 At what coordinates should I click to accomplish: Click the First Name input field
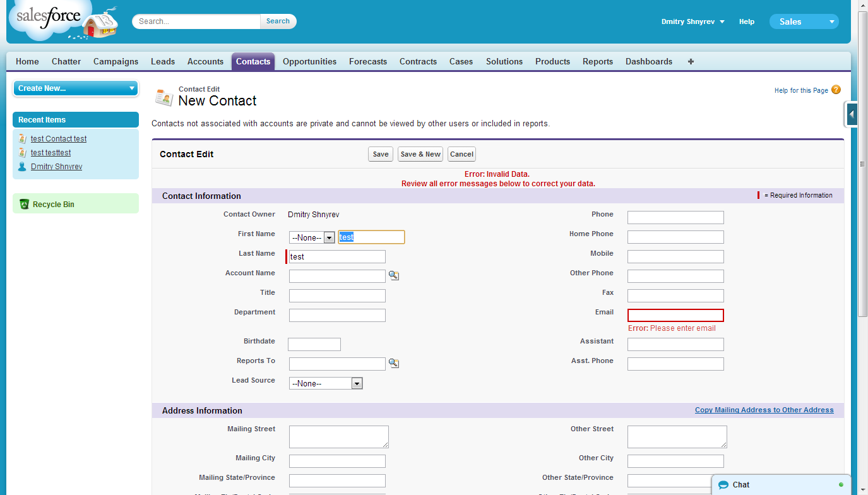pyautogui.click(x=371, y=237)
